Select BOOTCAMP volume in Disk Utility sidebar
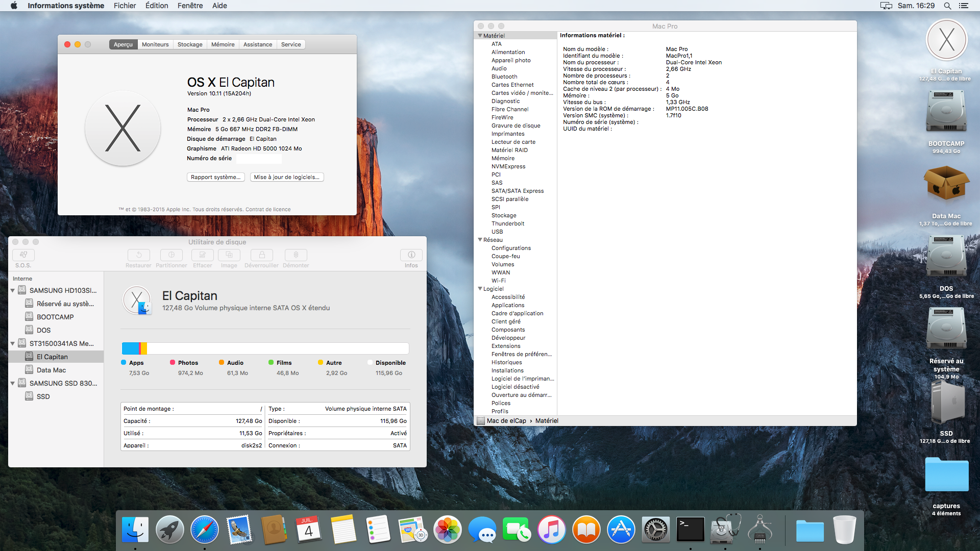The height and width of the screenshot is (551, 980). tap(56, 317)
